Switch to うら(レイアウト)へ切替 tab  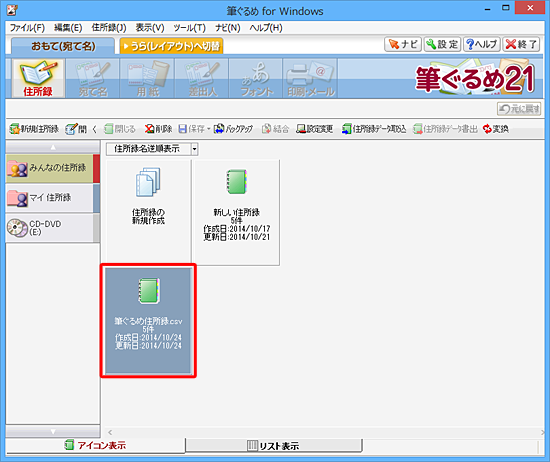click(x=172, y=46)
